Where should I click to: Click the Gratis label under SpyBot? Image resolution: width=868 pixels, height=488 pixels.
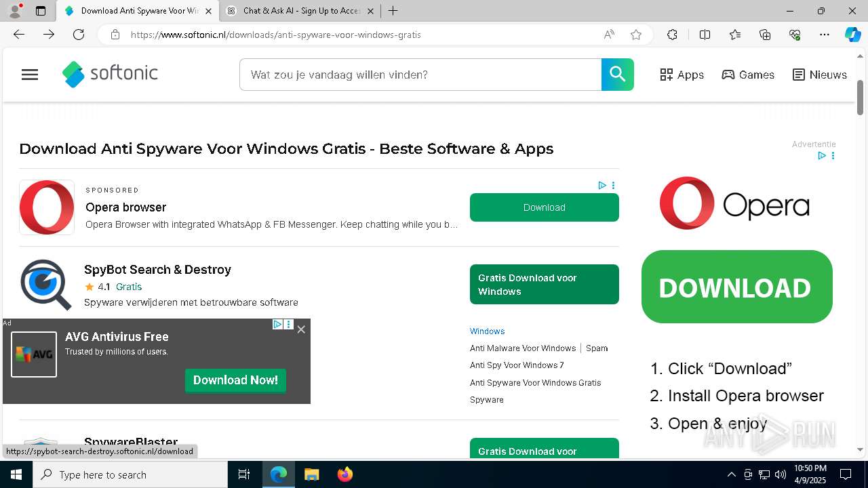pos(129,287)
